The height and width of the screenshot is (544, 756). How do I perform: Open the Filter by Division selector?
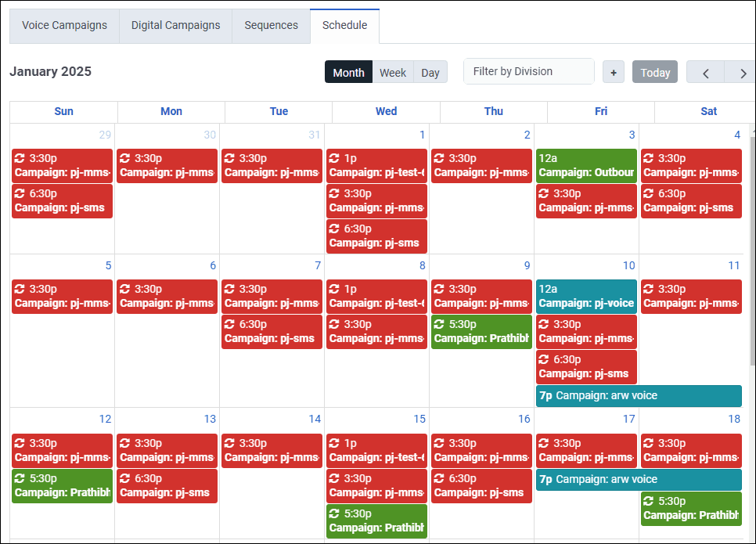click(528, 71)
